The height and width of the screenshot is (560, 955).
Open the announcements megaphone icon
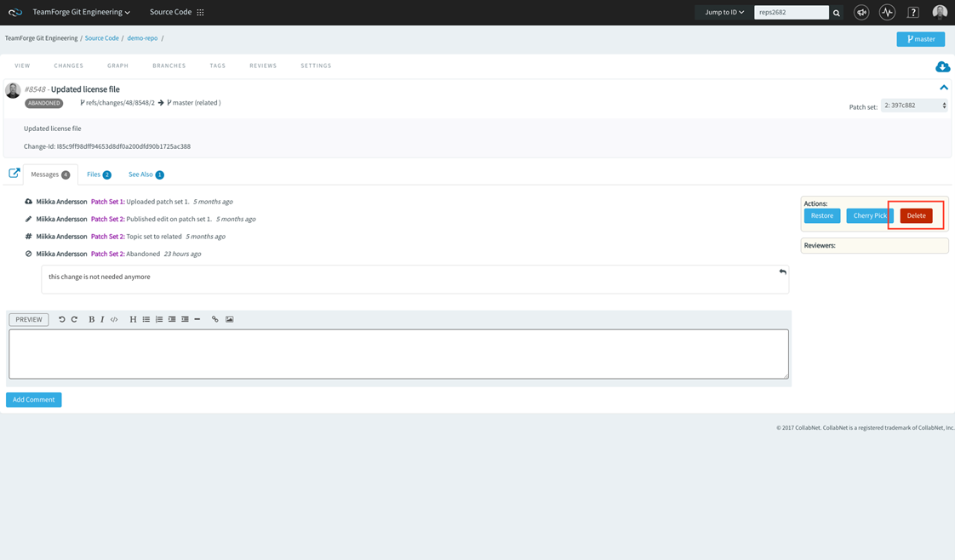coord(861,12)
